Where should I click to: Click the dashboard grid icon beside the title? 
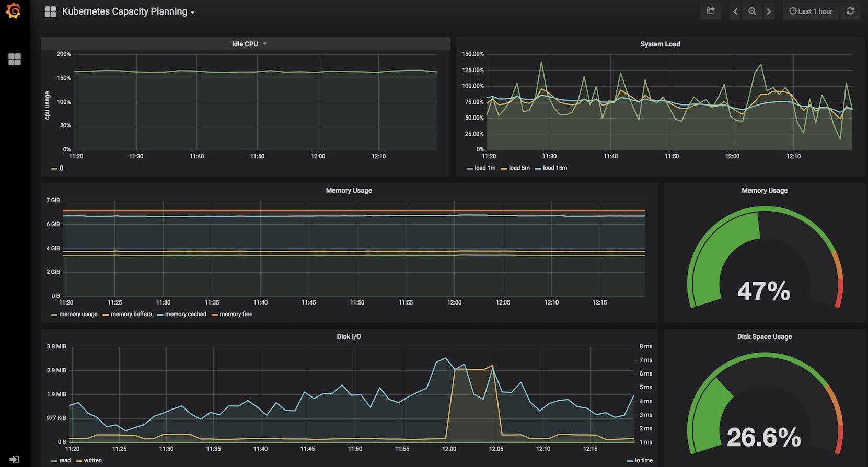[x=50, y=12]
